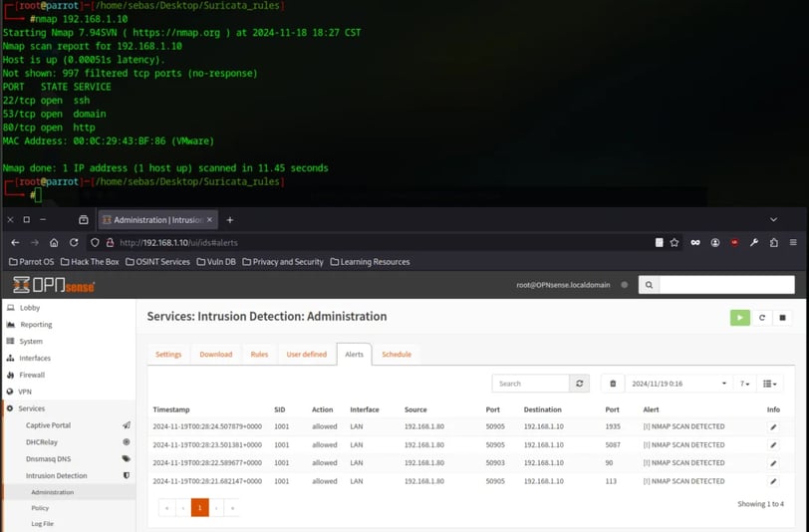Reload the current browser page
This screenshot has width=809, height=532.
(x=74, y=242)
